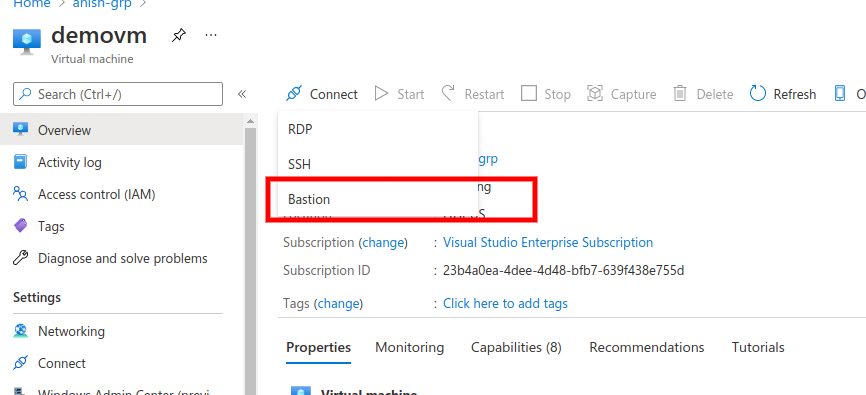The width and height of the screenshot is (866, 395).
Task: Choose RDP from the Connect dropdown
Action: pos(378,129)
